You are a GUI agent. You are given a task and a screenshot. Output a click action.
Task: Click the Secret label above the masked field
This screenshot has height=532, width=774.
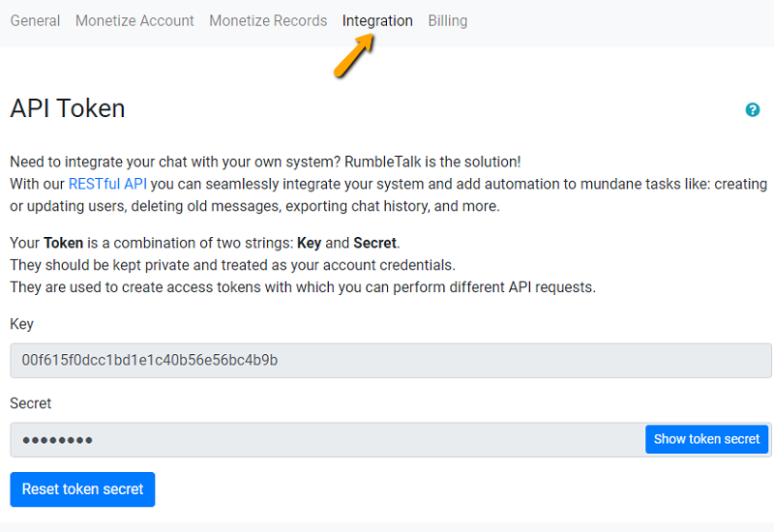[x=31, y=403]
